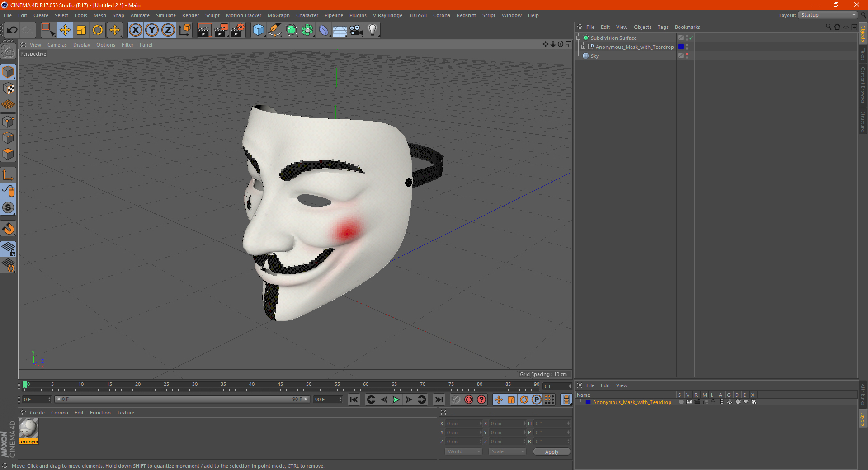Toggle Subdivision Surface enable checkmark
868x470 pixels.
pos(691,38)
